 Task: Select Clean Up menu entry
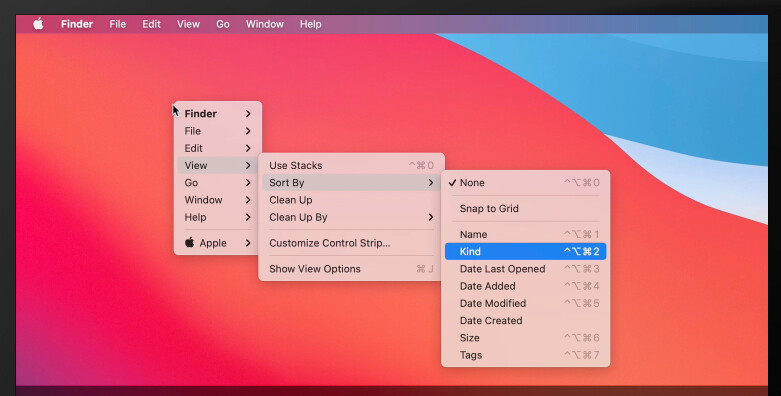pos(351,200)
